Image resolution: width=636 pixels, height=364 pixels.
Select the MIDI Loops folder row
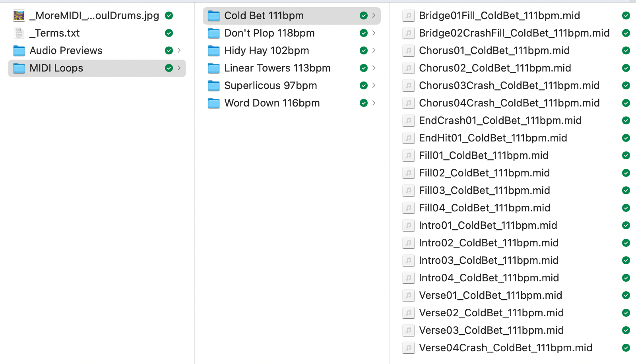click(x=56, y=68)
